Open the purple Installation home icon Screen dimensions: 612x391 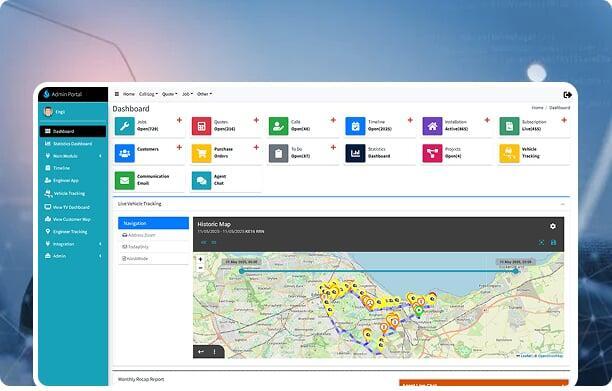[x=432, y=126]
